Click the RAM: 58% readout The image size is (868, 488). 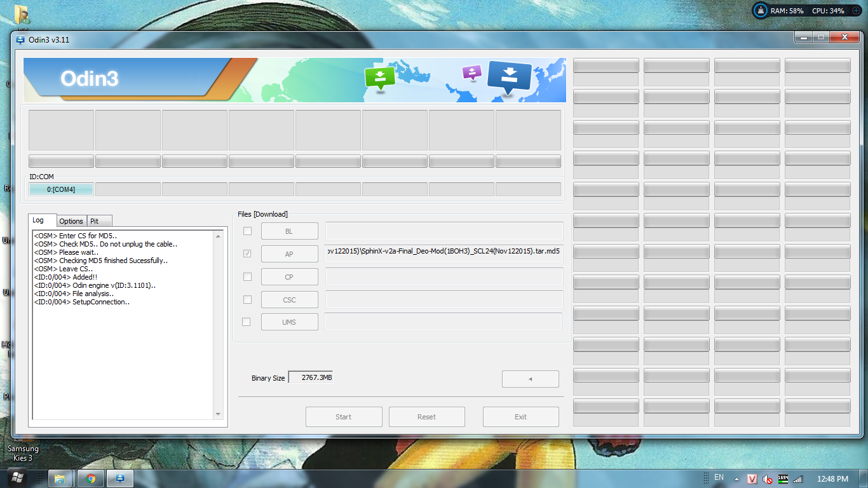point(787,11)
